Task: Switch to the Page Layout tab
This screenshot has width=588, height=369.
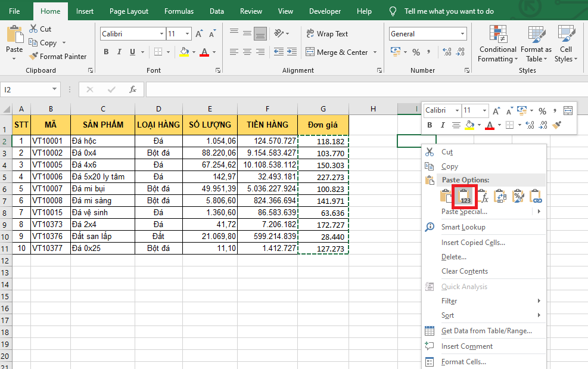Action: click(x=129, y=11)
